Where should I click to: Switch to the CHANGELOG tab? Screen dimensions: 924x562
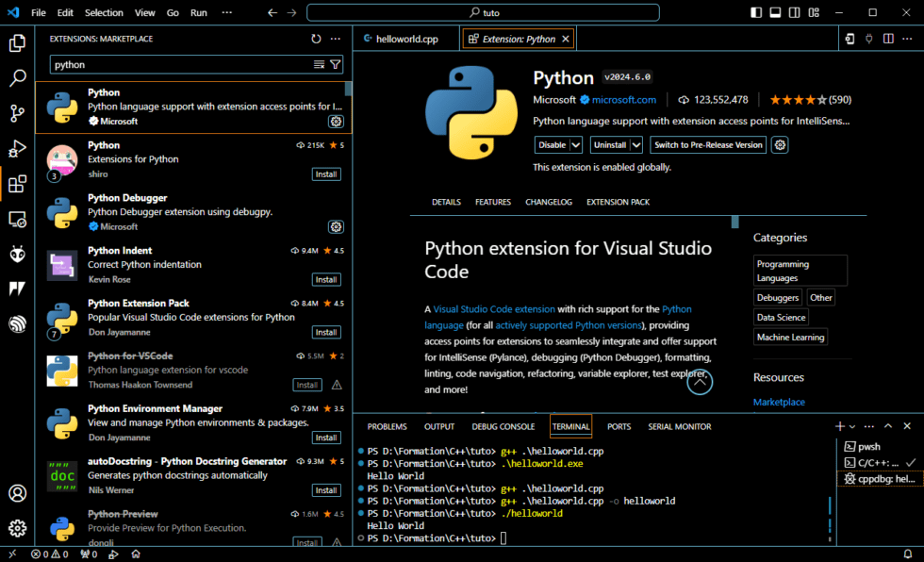pyautogui.click(x=549, y=202)
